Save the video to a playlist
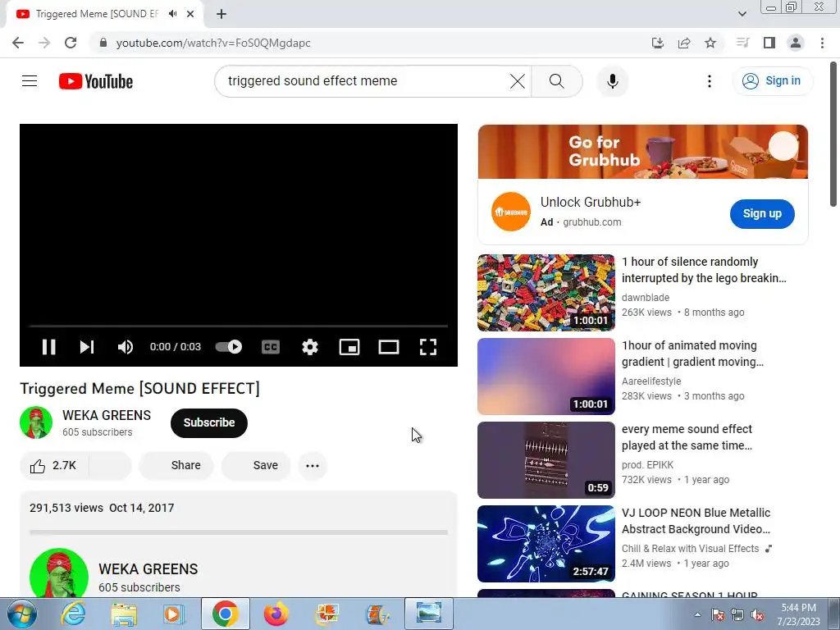 256,466
